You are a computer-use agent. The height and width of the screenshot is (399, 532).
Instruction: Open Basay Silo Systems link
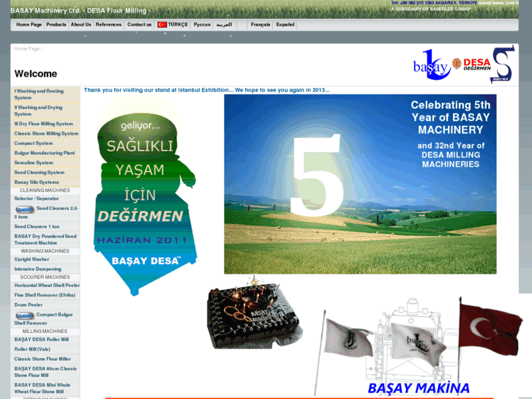tap(45, 182)
